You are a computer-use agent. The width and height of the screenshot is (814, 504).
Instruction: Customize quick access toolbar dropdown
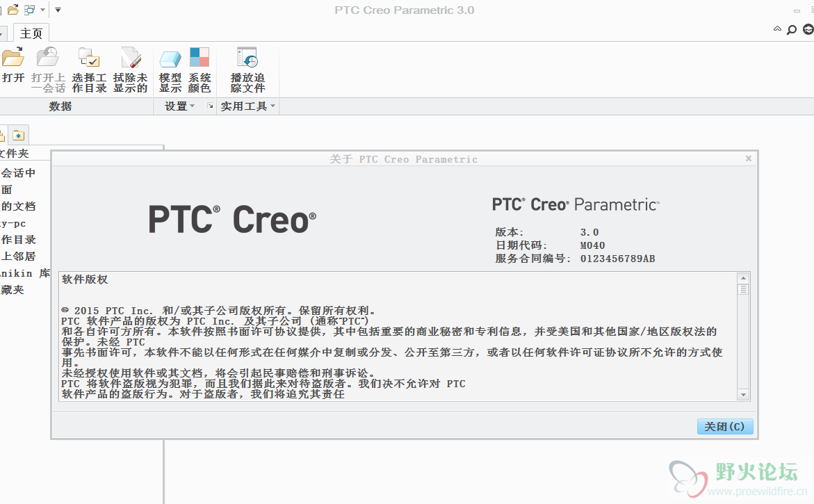[58, 9]
